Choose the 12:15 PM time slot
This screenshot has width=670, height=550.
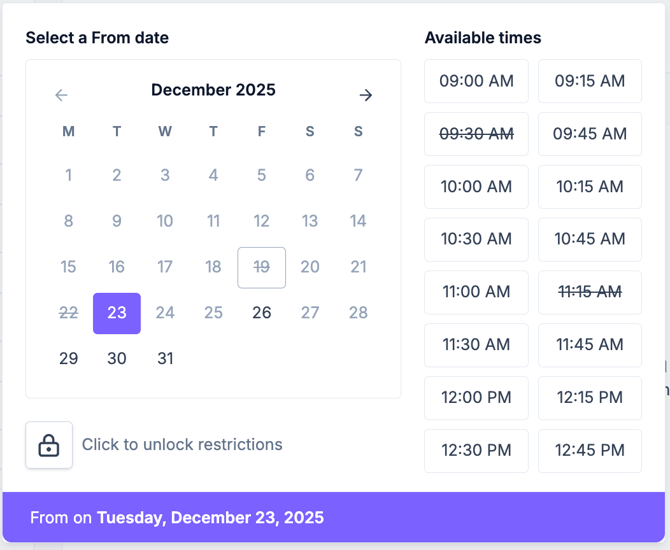coord(590,398)
